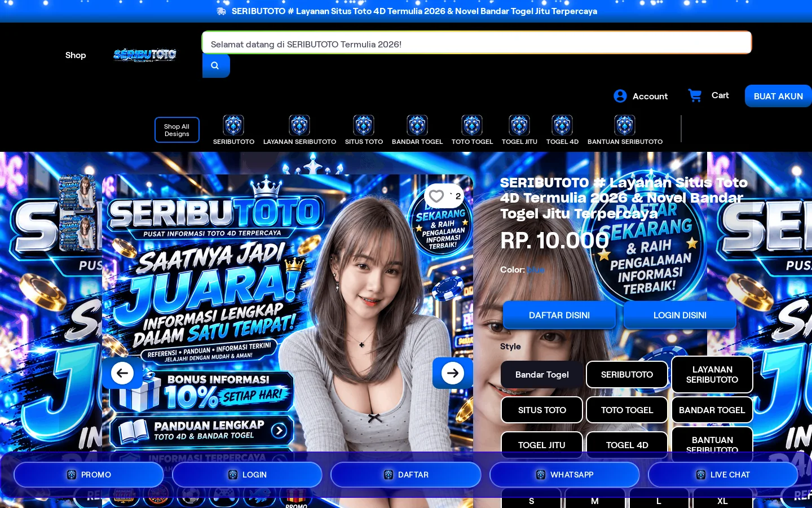Select the SERIBUTOTO style option
This screenshot has width=812, height=508.
pyautogui.click(x=627, y=375)
